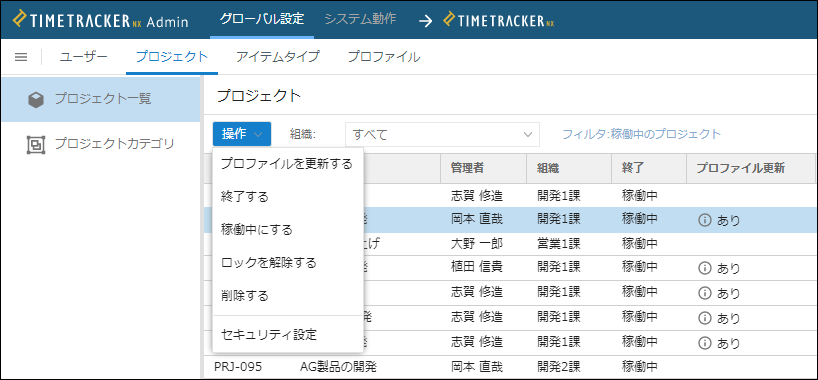Screen dimensions: 818x380
Task: Select プロファイルを更新する from menu
Action: [287, 164]
